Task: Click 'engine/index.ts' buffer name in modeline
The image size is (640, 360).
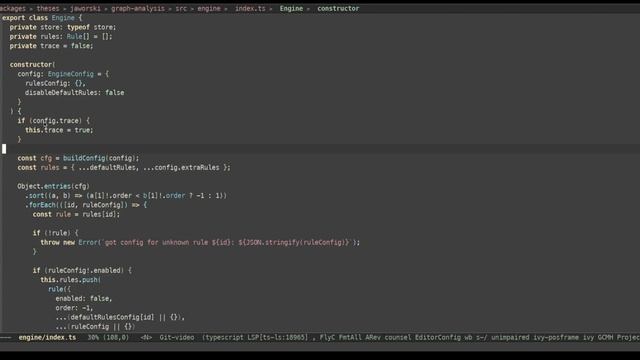Action: (x=47, y=337)
